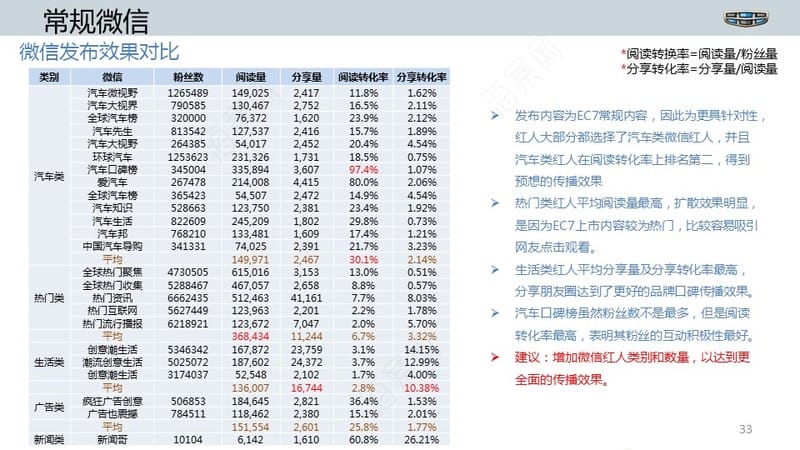Viewport: 800px width, 450px height.
Task: Click the red suggestion text 建议:增加微信红人类别
Action: (x=632, y=368)
